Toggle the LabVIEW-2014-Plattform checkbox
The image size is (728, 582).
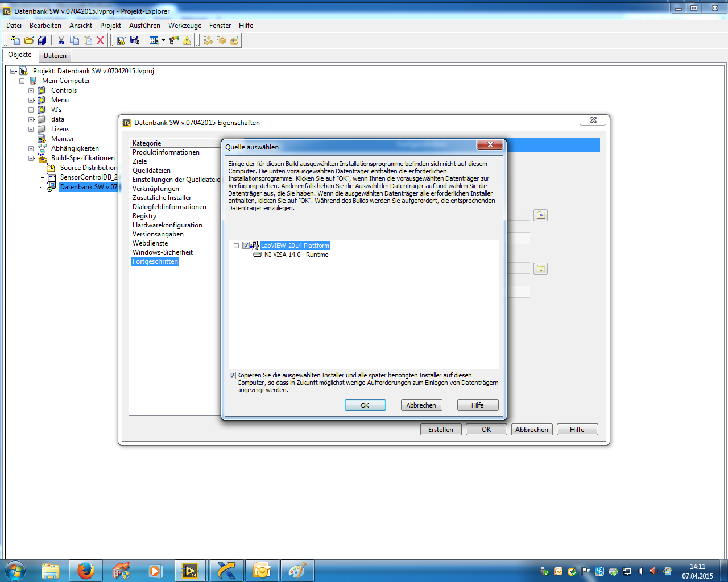pyautogui.click(x=246, y=246)
